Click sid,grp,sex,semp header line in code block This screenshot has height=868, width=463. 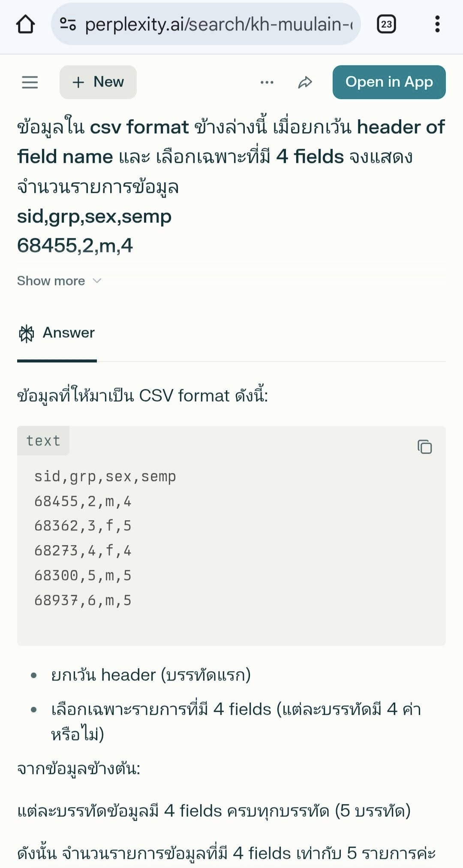tap(105, 476)
